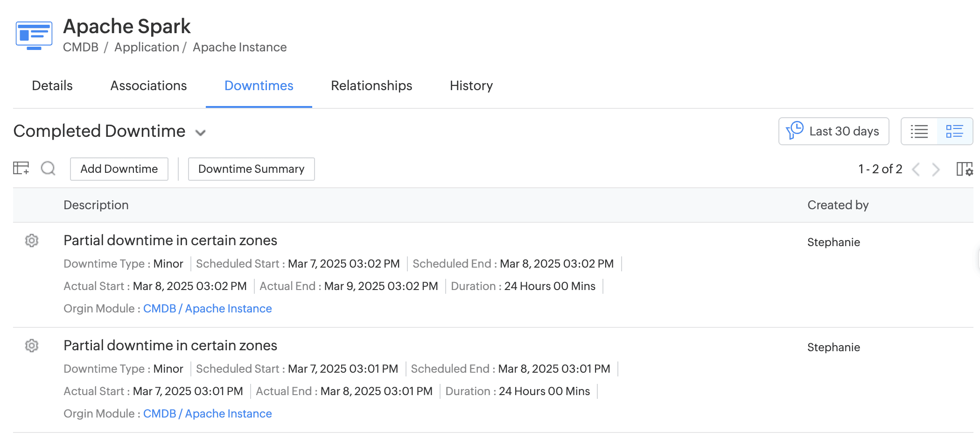Switch to compact list view

tap(919, 132)
